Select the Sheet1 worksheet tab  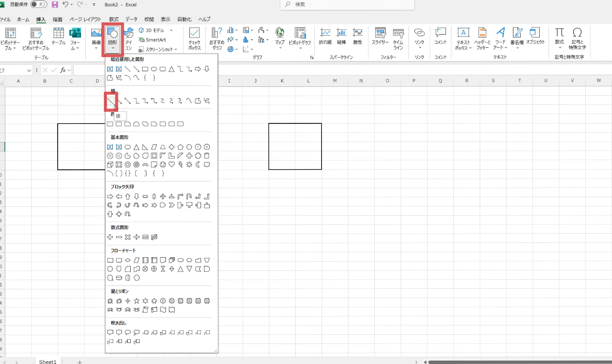coord(48,362)
